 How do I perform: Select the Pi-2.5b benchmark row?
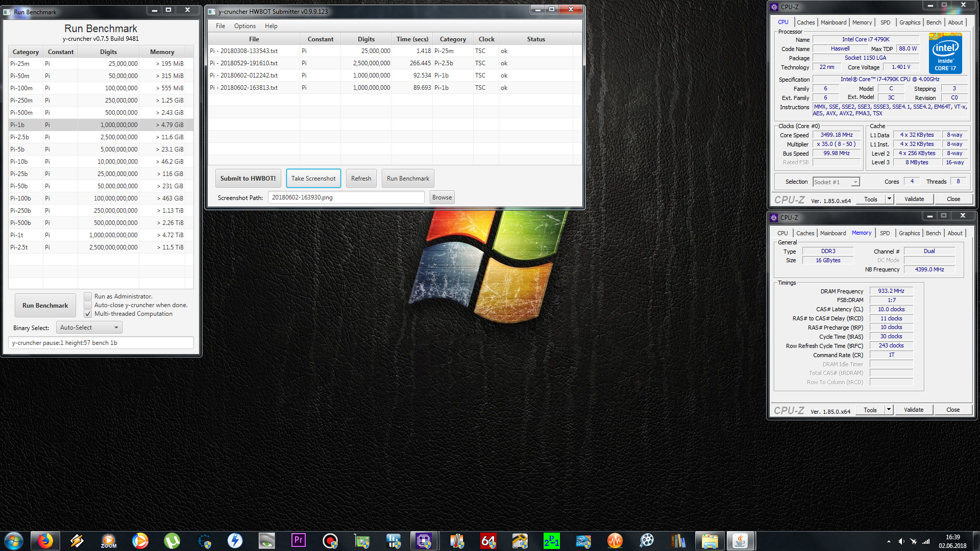click(101, 137)
